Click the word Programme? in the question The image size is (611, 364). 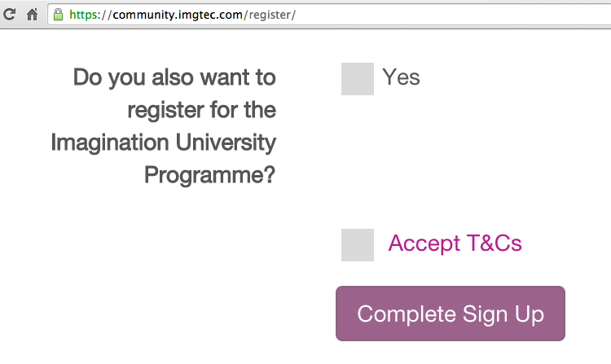click(x=210, y=175)
